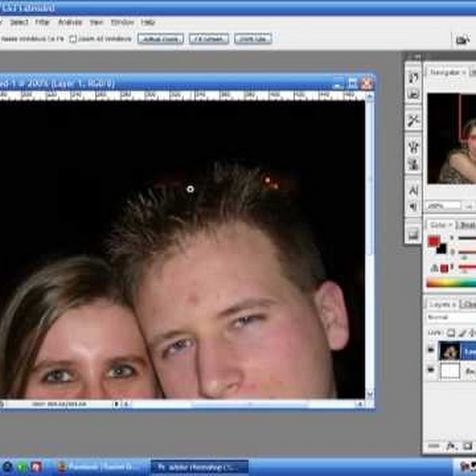The width and height of the screenshot is (476, 476).
Task: Hide the Background layer via eye icon
Action: pos(431,370)
